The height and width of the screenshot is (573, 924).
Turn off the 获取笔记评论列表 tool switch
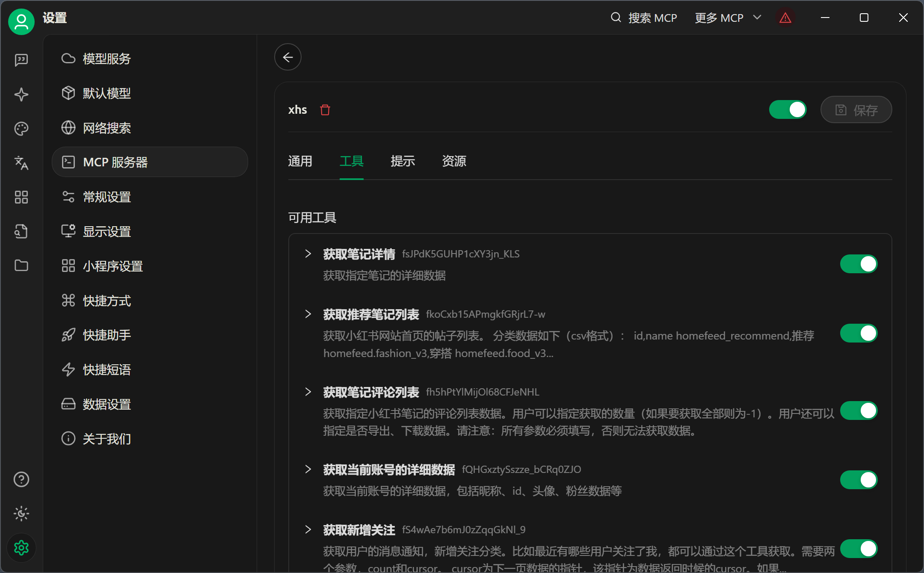point(859,411)
